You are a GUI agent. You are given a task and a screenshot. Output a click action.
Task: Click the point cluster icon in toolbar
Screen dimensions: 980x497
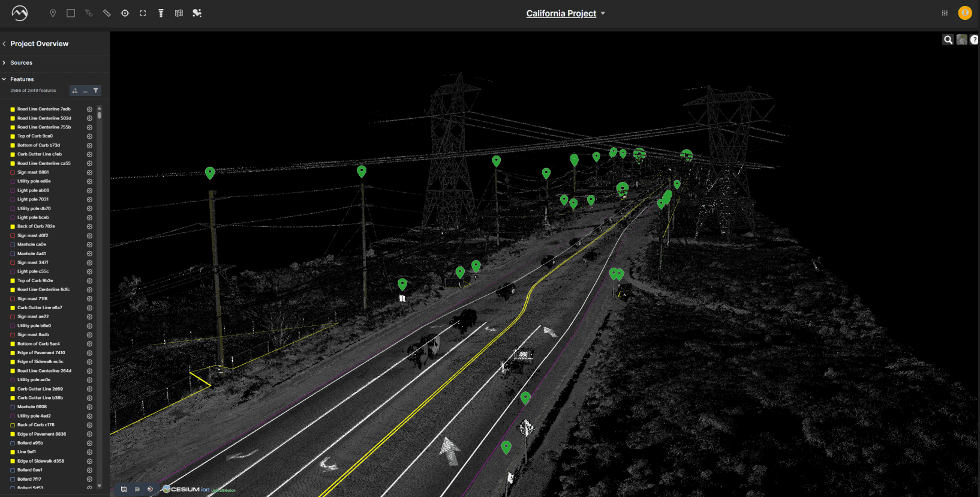197,13
